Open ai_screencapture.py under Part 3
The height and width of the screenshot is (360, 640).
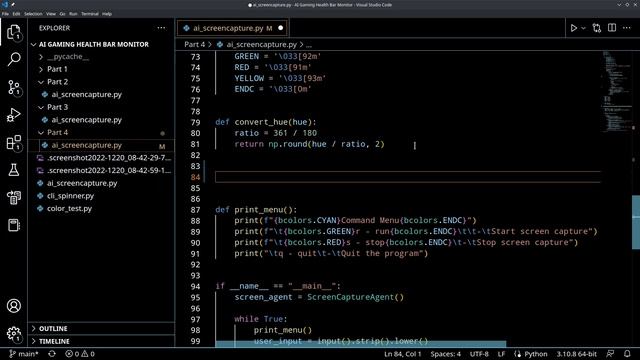coord(86,120)
